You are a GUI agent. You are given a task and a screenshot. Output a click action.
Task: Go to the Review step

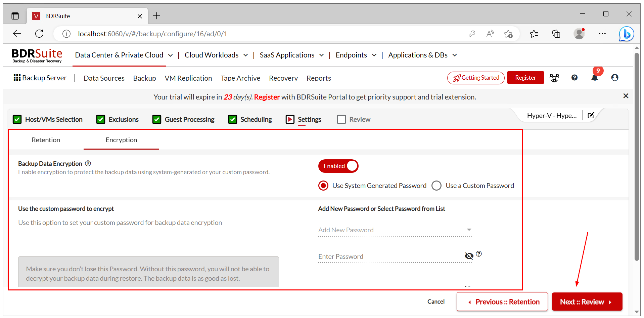pos(354,119)
